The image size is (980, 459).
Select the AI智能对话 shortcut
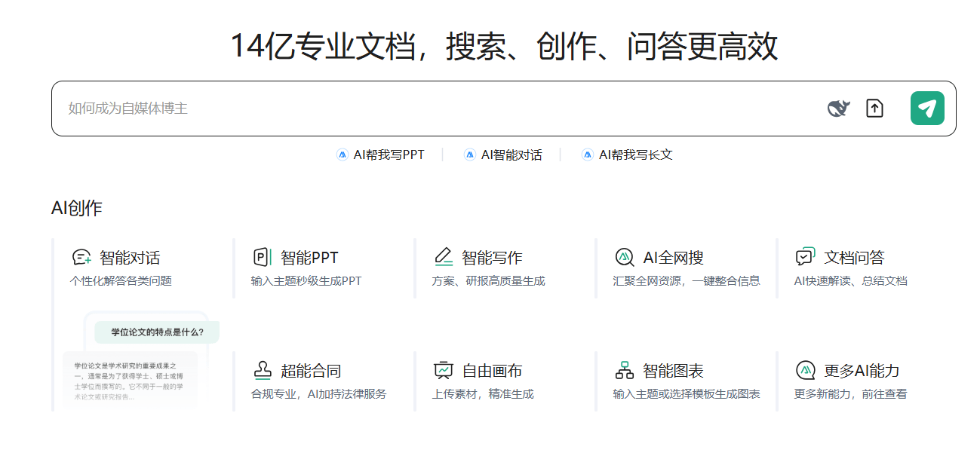point(503,155)
